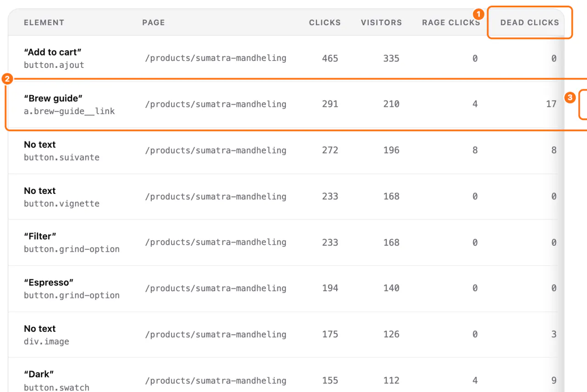Click rage clicks value 8 in button.suivante row
The width and height of the screenshot is (587, 392).
click(x=475, y=150)
